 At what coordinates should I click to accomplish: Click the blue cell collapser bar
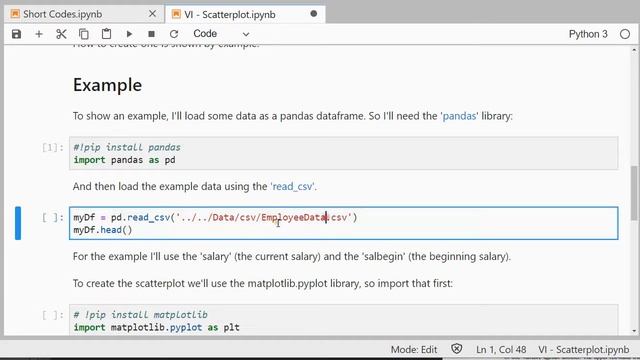18,223
